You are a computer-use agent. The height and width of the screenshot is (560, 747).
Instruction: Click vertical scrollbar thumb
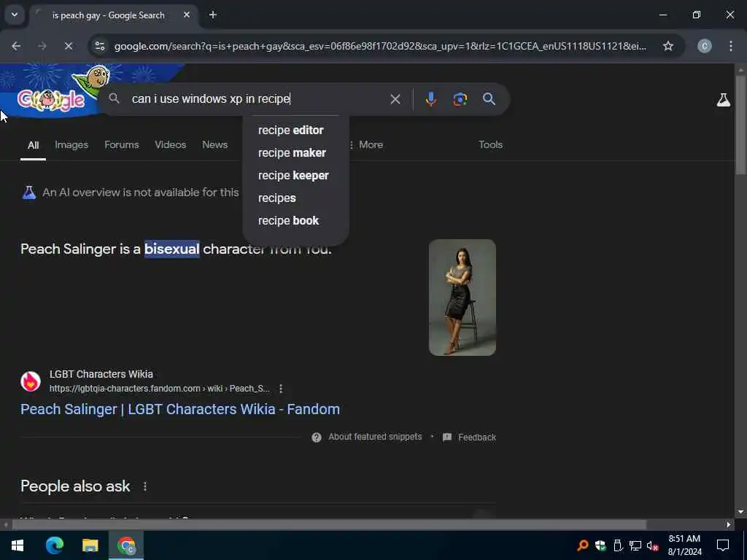740,125
